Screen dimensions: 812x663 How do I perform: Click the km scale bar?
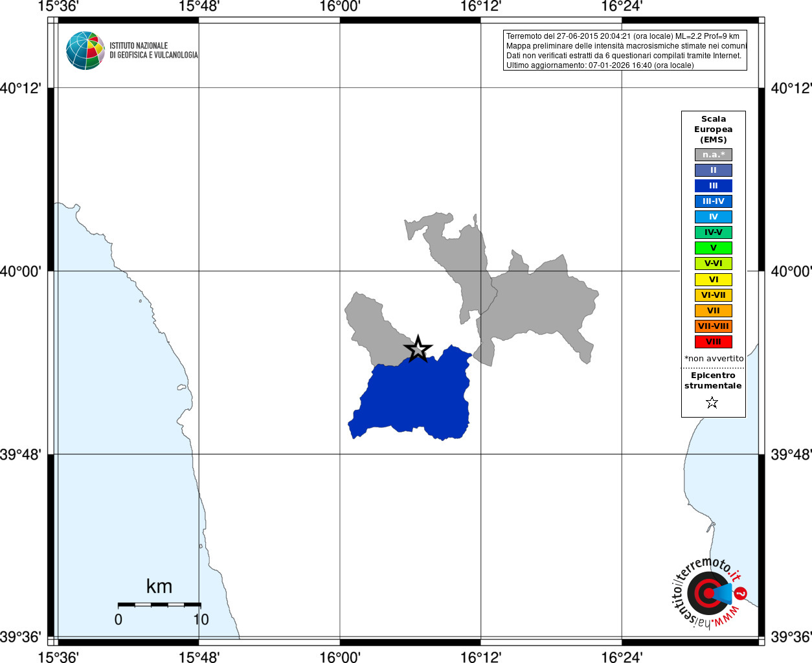pos(159,605)
